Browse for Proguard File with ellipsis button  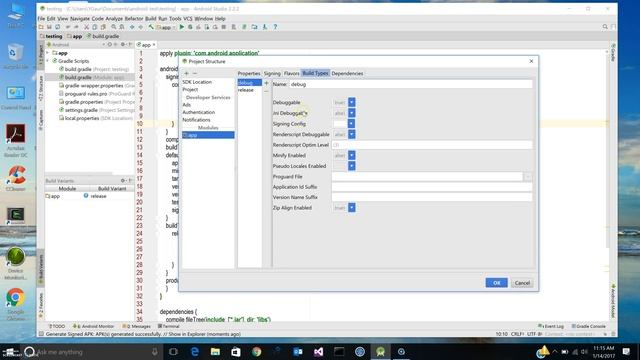[x=528, y=177]
